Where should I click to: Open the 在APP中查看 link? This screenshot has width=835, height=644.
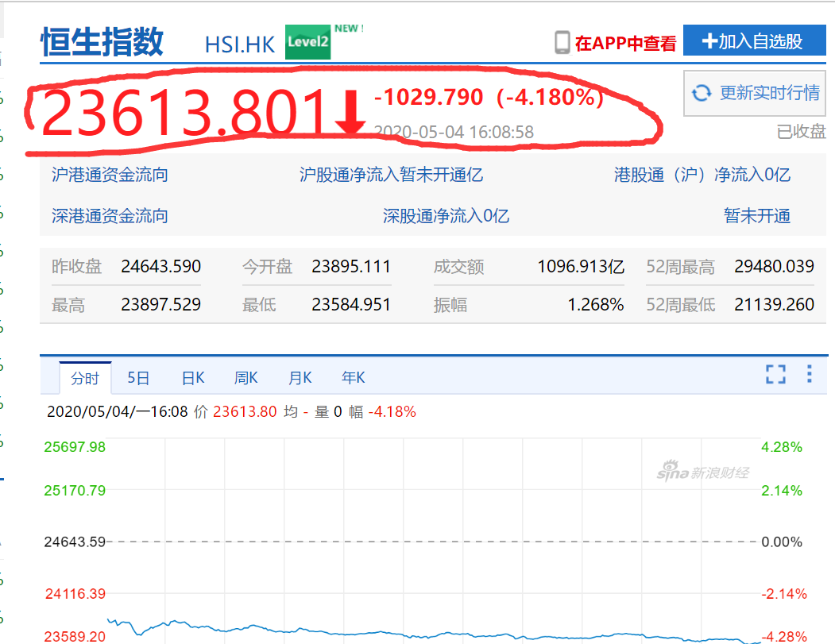pyautogui.click(x=625, y=43)
